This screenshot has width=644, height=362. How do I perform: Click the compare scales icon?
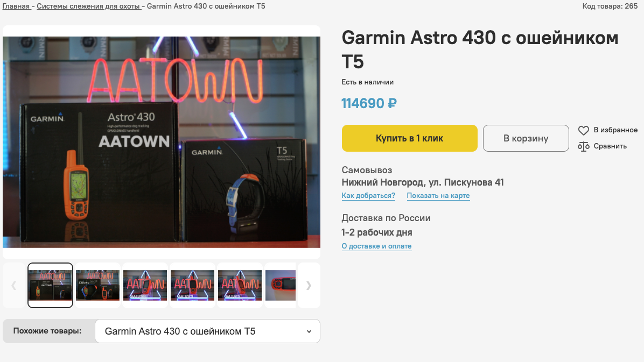click(583, 146)
